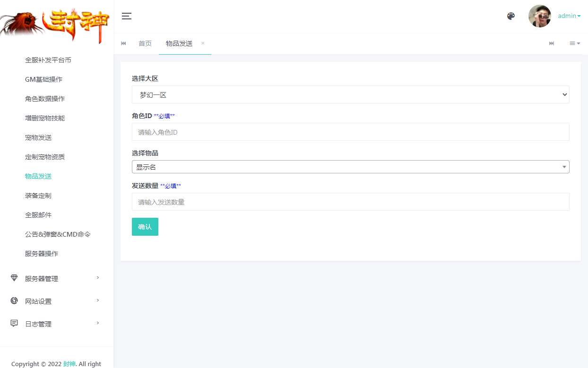
Task: Click the leftmost tab-scroll arrow icon
Action: click(x=123, y=43)
